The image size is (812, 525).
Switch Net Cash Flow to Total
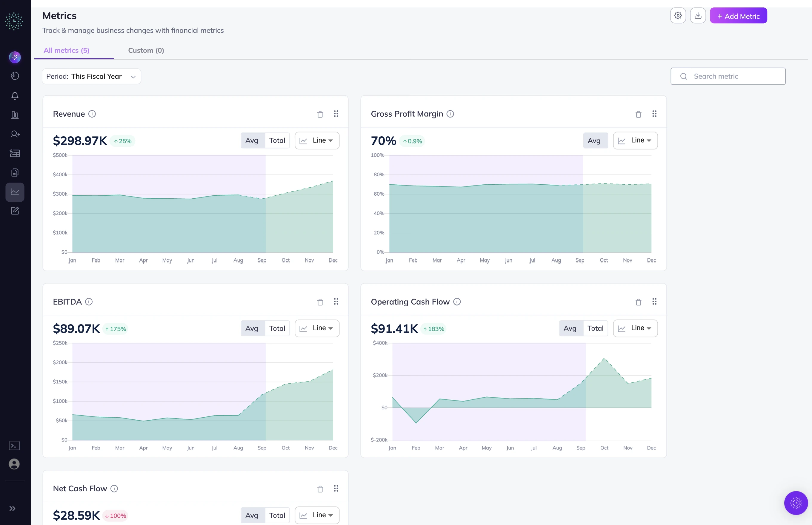[277, 515]
